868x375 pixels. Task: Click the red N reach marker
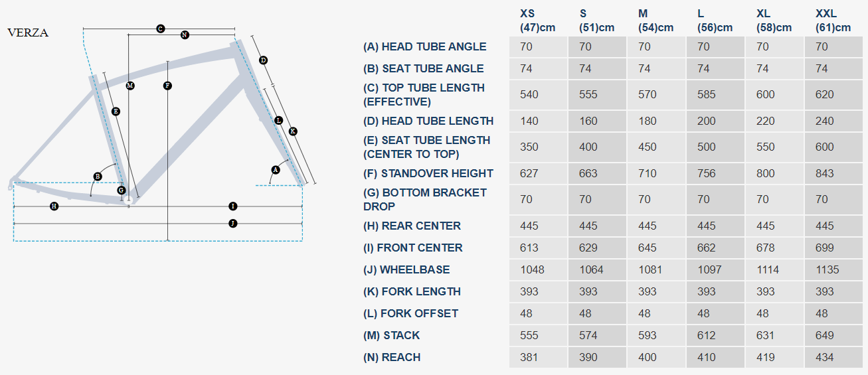(x=185, y=35)
